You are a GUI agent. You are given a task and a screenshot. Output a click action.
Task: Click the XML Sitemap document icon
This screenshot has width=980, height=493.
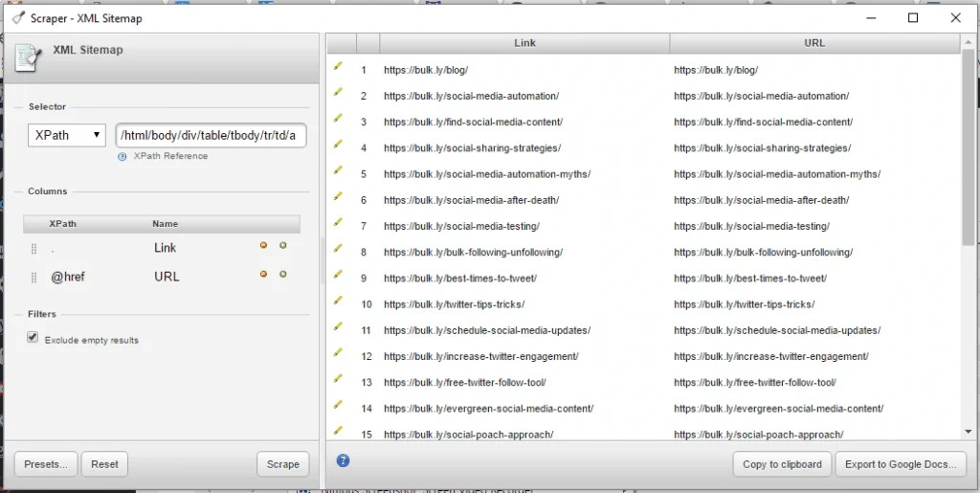click(29, 58)
